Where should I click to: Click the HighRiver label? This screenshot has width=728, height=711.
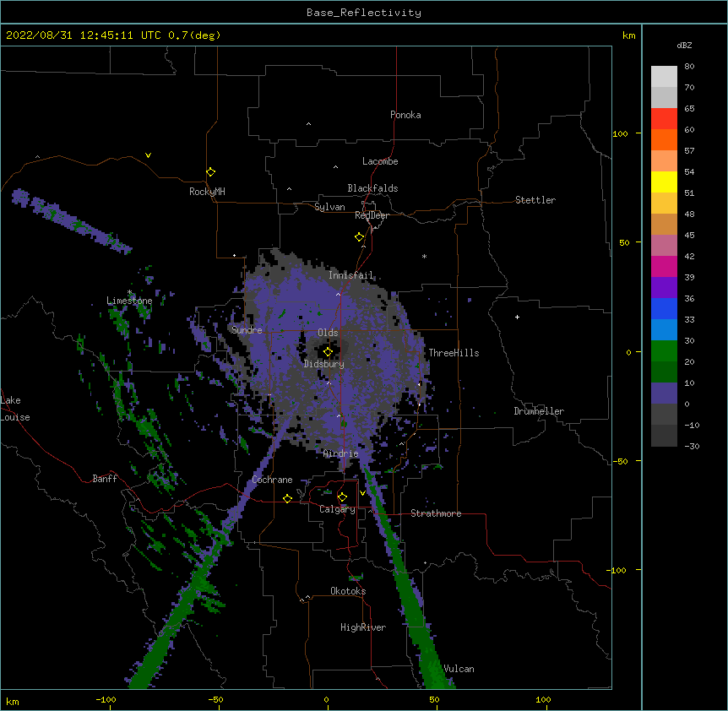363,627
